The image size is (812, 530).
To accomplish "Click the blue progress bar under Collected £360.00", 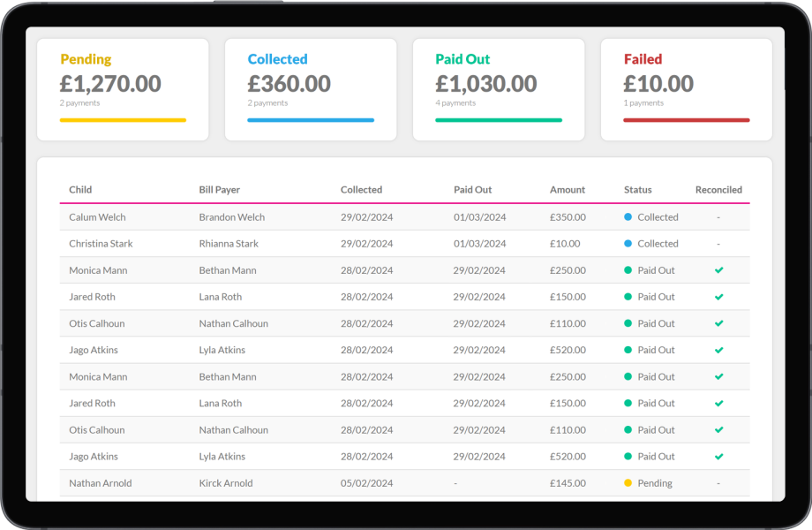I will pos(311,120).
